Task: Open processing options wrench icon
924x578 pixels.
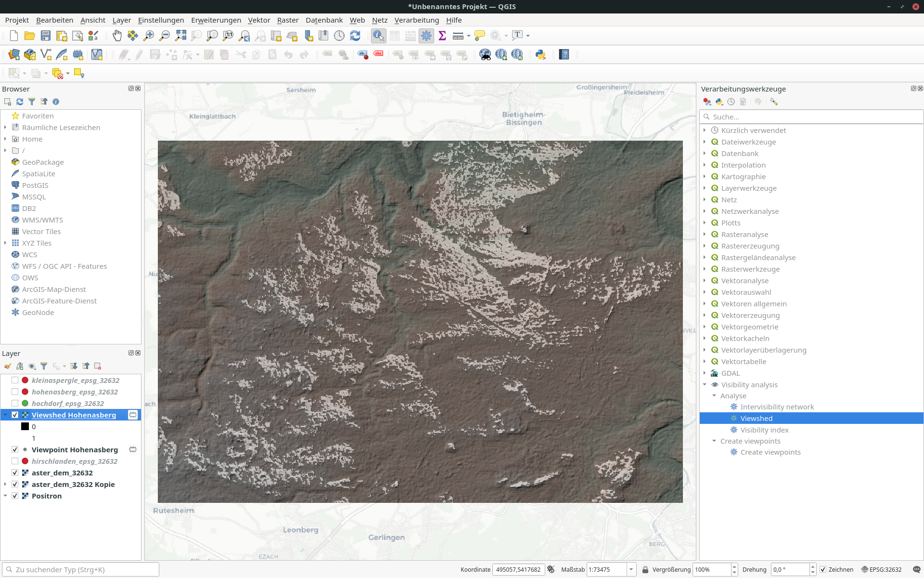Action: pyautogui.click(x=774, y=102)
